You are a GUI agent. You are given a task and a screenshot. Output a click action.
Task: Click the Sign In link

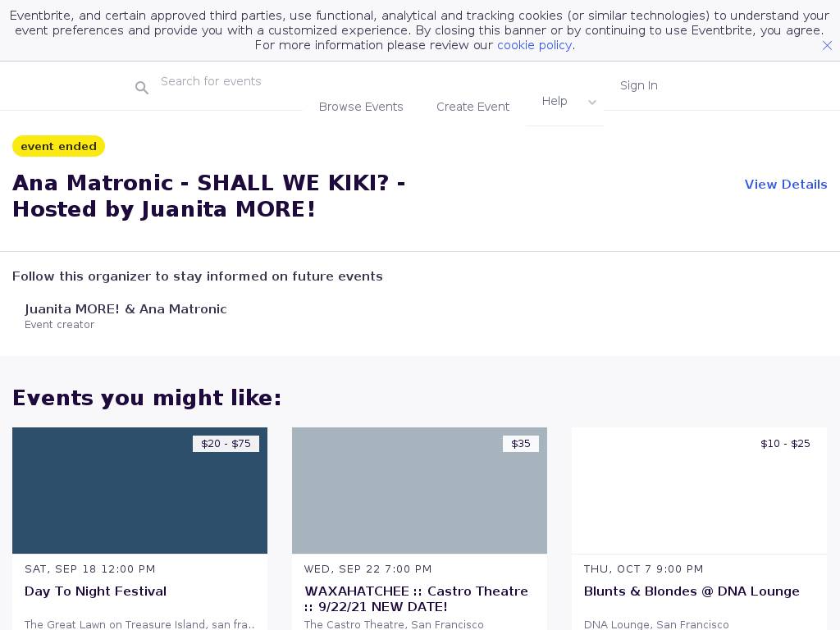tap(638, 85)
